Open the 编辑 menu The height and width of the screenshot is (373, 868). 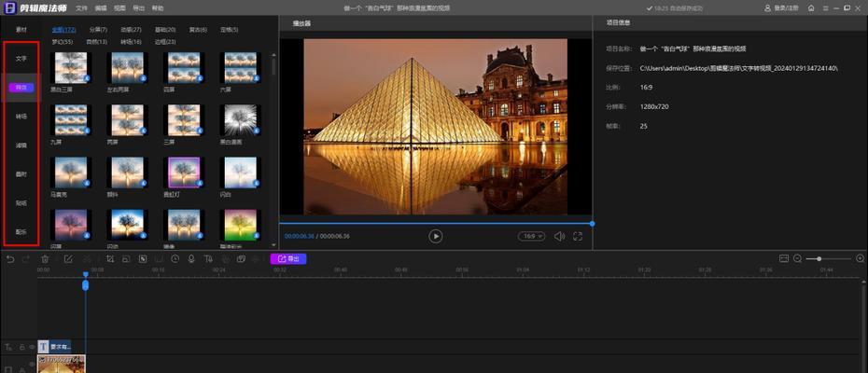100,8
